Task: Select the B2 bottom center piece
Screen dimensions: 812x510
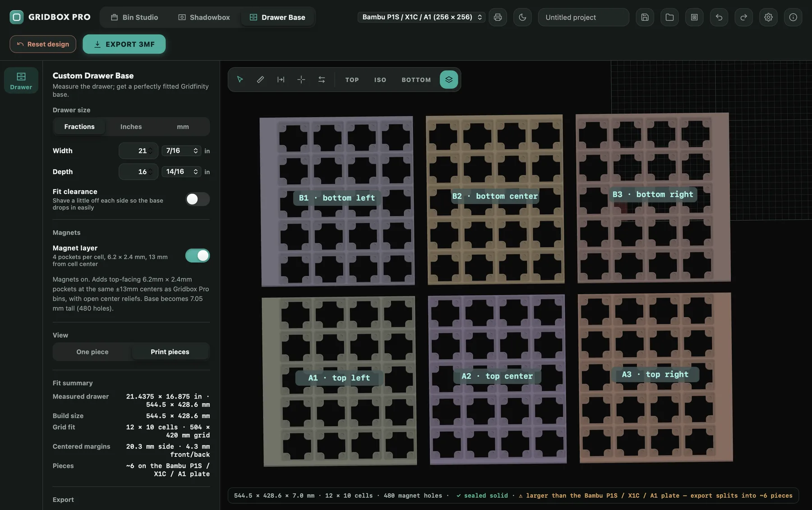Action: coord(495,196)
